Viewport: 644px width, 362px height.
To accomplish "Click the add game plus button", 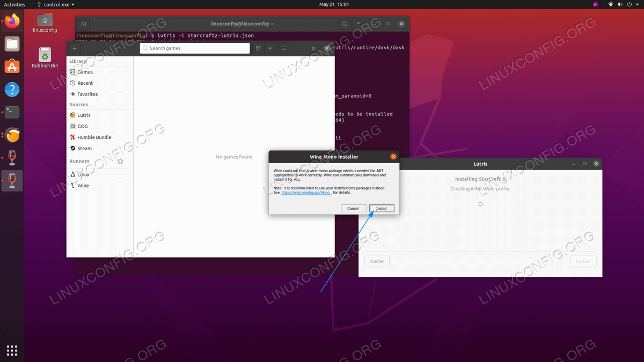I will [75, 48].
